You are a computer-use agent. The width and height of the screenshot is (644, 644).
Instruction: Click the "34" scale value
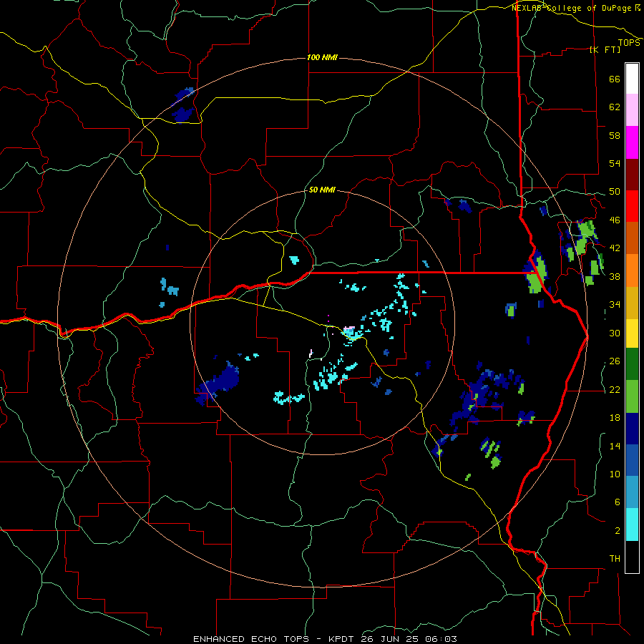point(615,305)
